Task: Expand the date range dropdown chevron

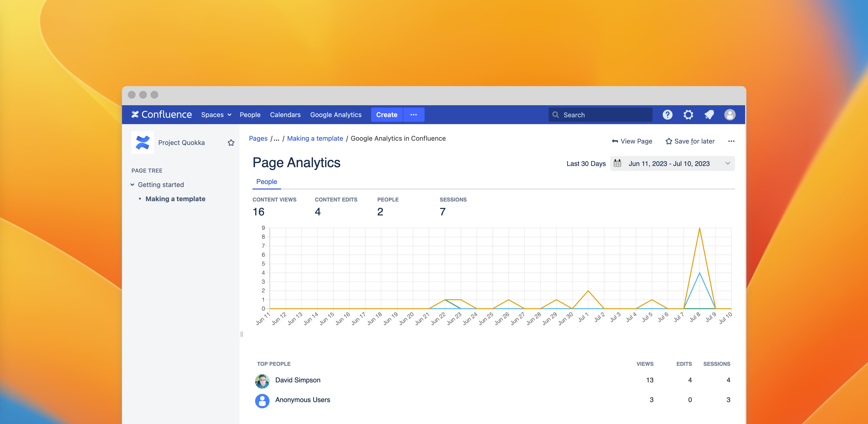Action: pyautogui.click(x=728, y=164)
